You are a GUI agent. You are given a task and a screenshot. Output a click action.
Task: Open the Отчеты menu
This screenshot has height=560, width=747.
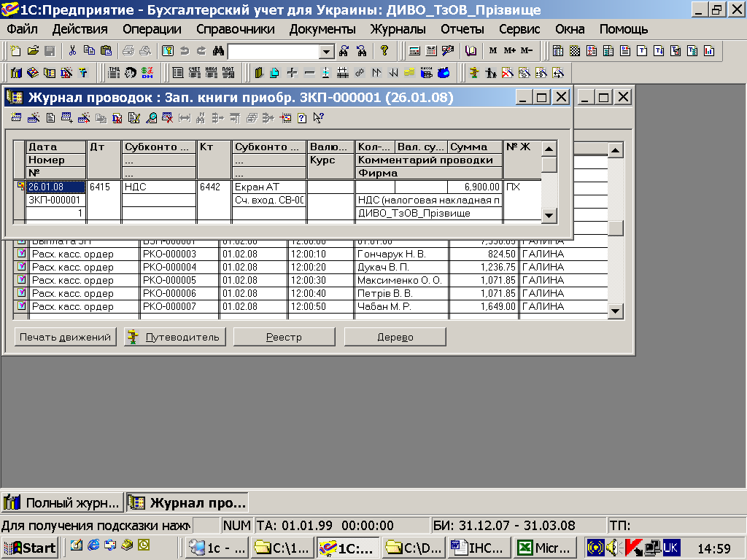[x=462, y=29]
